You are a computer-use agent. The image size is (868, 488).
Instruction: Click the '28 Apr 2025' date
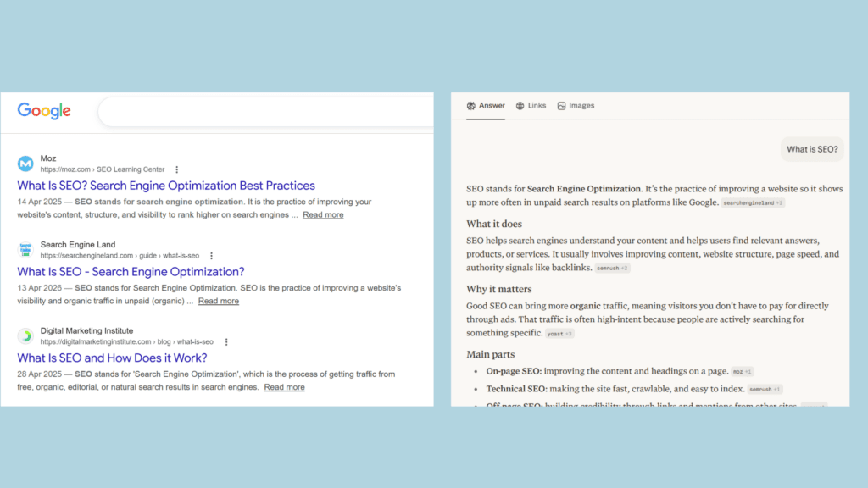pyautogui.click(x=39, y=374)
